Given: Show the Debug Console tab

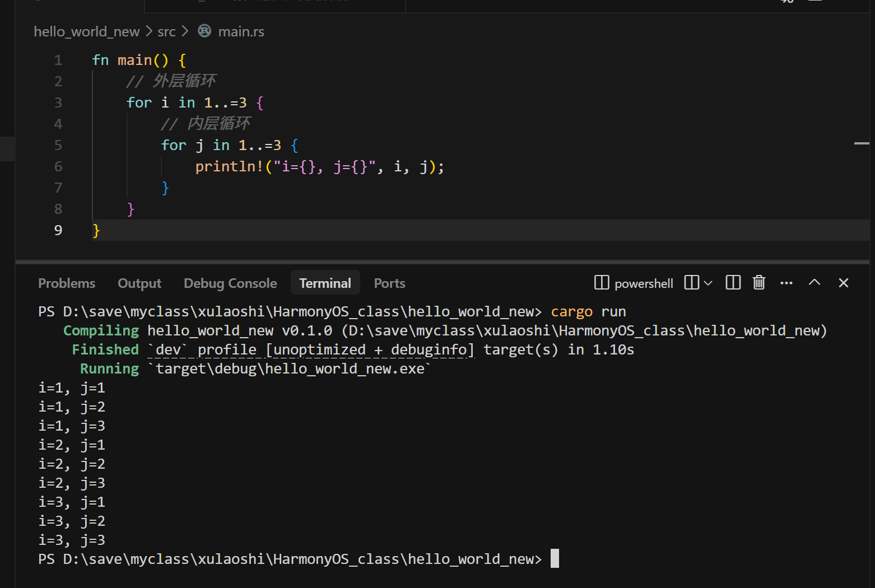Looking at the screenshot, I should tap(230, 283).
